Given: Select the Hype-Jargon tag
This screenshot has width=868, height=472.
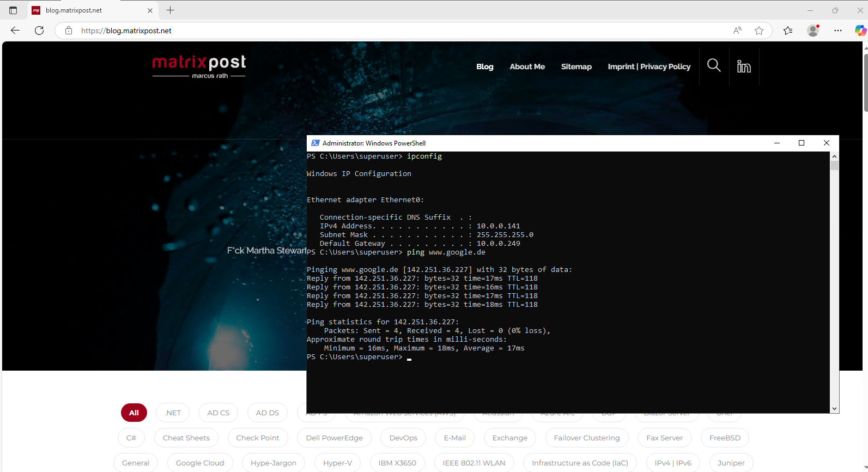Looking at the screenshot, I should pyautogui.click(x=274, y=463).
